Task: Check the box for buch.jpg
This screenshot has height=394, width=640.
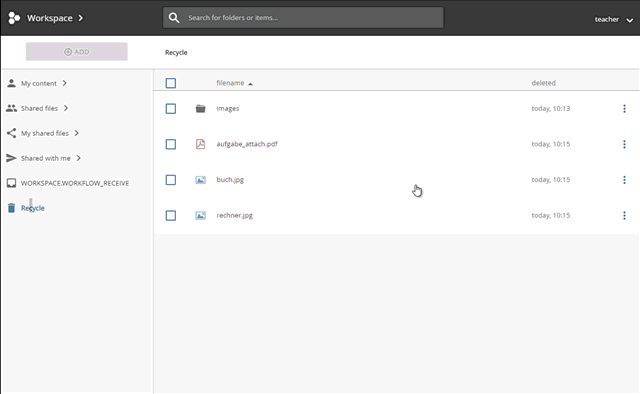Action: 171,180
